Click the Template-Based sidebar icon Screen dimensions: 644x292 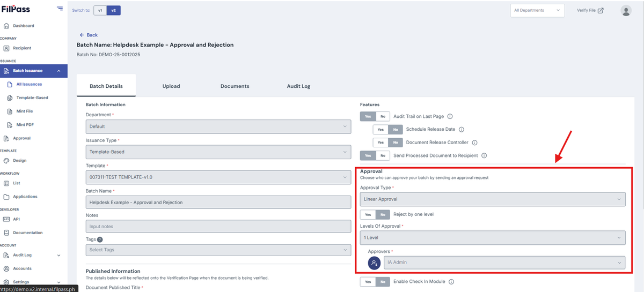[x=10, y=98]
